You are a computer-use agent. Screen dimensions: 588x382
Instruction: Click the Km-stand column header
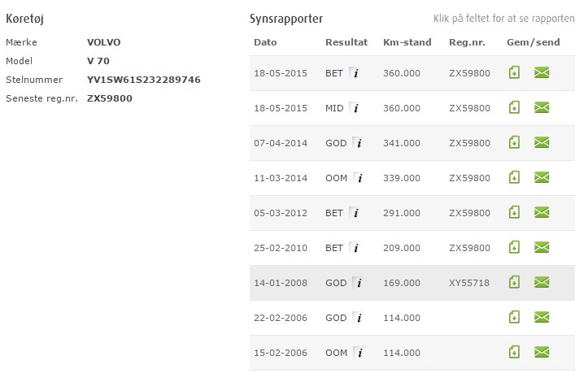[x=407, y=42]
